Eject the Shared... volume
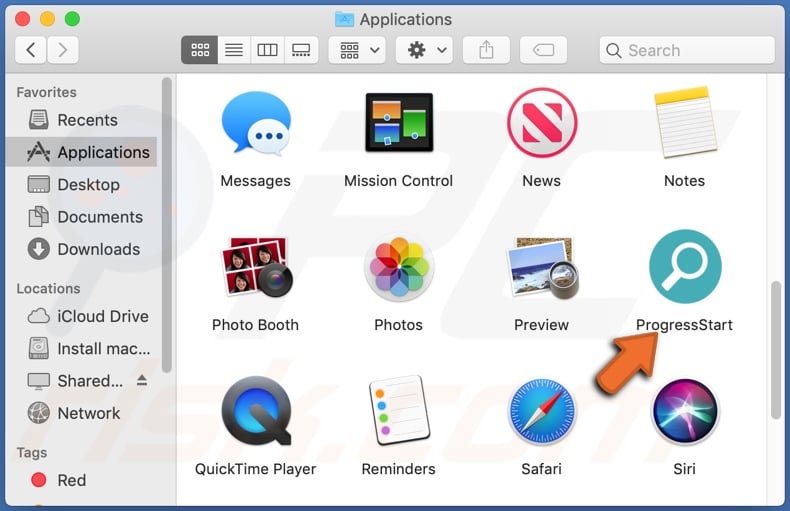 142,380
